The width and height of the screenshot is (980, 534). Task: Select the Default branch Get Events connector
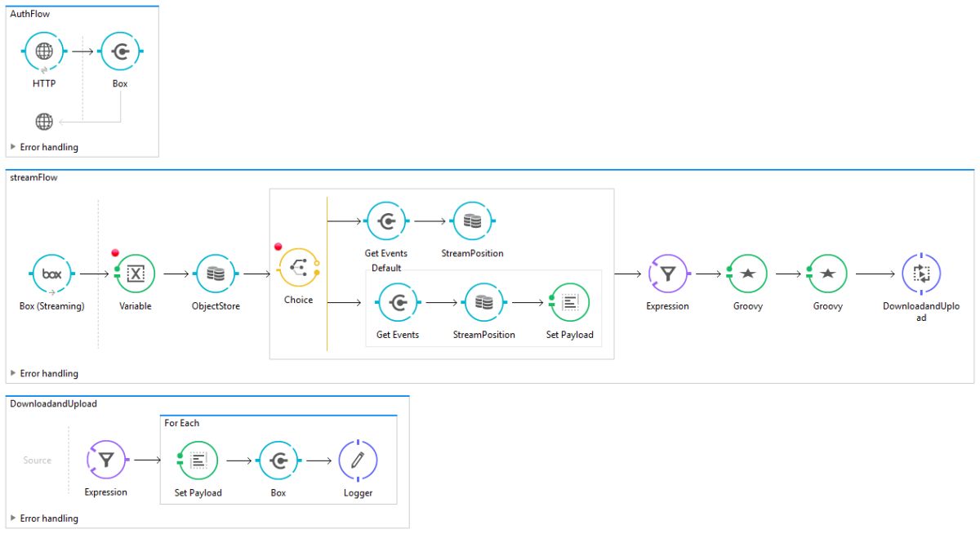pos(398,302)
